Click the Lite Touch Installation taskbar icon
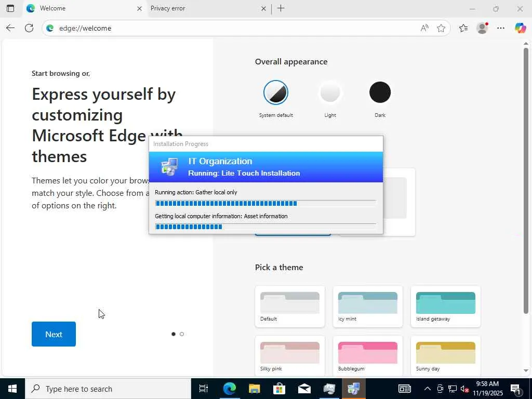 (353, 389)
